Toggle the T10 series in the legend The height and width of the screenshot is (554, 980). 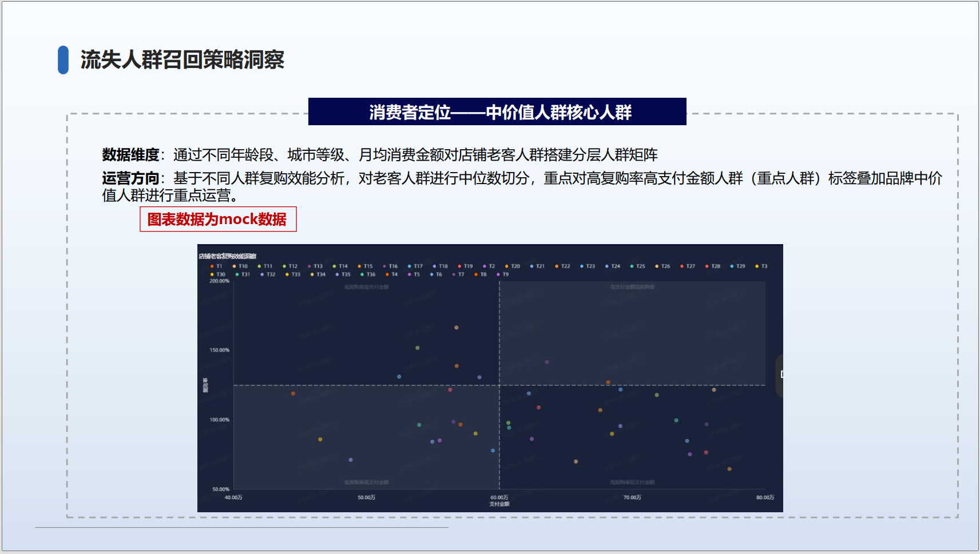pyautogui.click(x=240, y=266)
